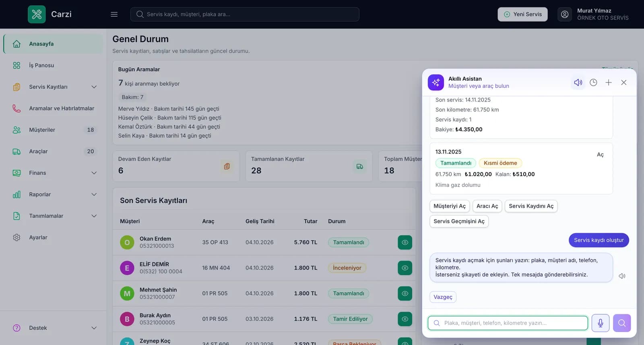Start a new assistant chat with plus icon
Screen dimensions: 644x345
(609, 82)
